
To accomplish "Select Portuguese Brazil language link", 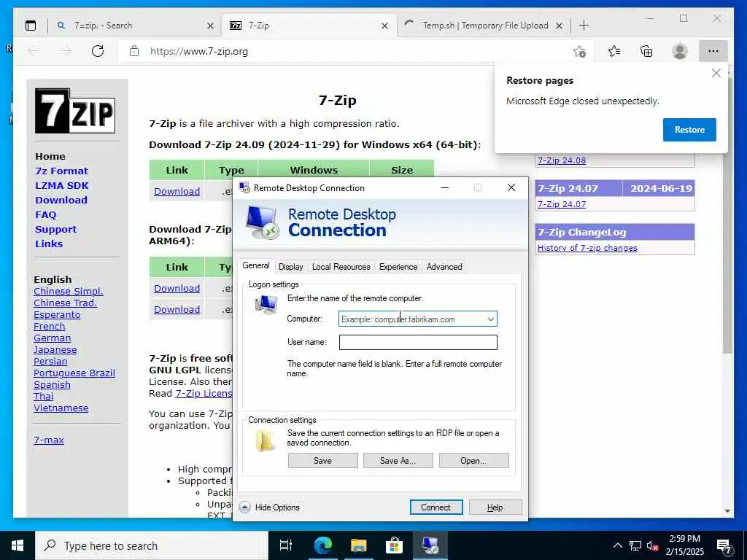I will (74, 373).
